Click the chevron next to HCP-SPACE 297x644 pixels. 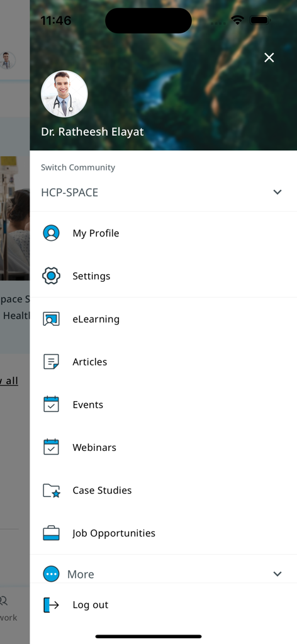point(277,192)
